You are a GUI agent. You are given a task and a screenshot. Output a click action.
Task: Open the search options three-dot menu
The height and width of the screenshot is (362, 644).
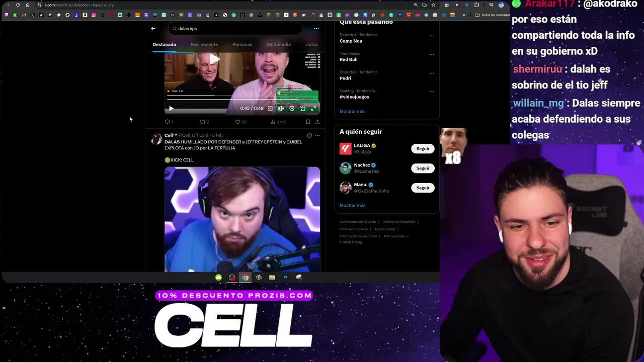pos(316,29)
